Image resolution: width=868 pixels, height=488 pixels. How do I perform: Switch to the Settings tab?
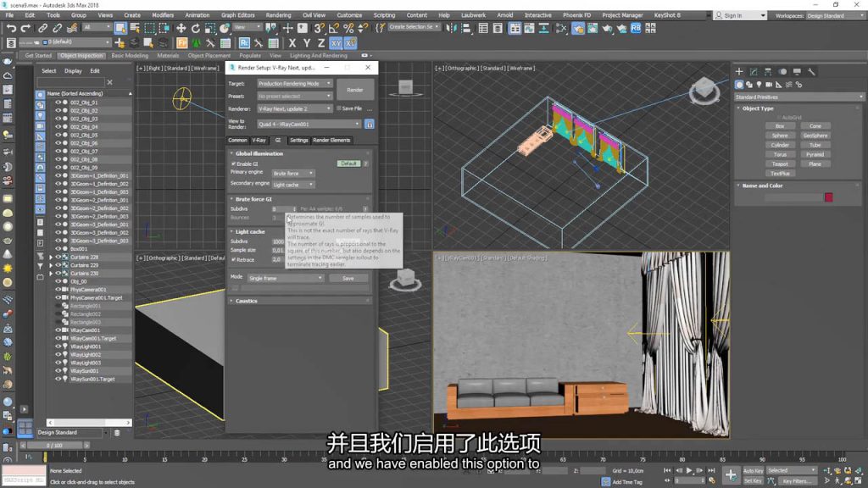point(299,140)
